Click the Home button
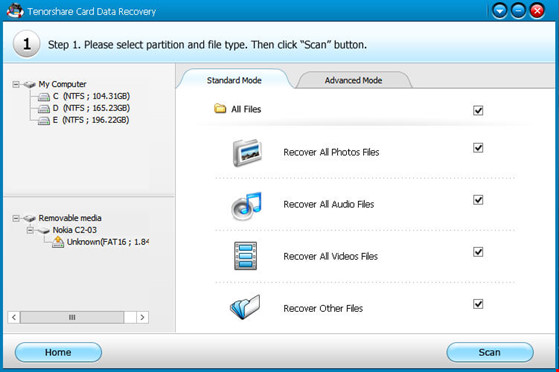 (58, 352)
